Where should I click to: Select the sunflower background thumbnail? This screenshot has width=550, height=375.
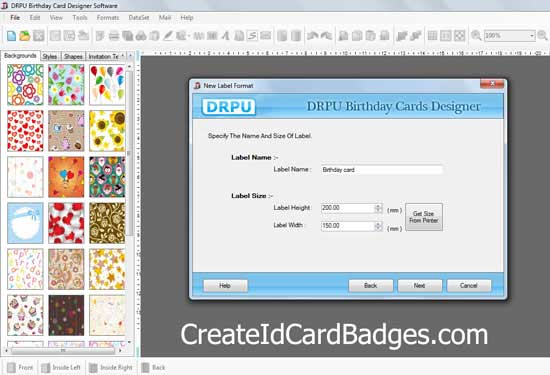[x=107, y=131]
